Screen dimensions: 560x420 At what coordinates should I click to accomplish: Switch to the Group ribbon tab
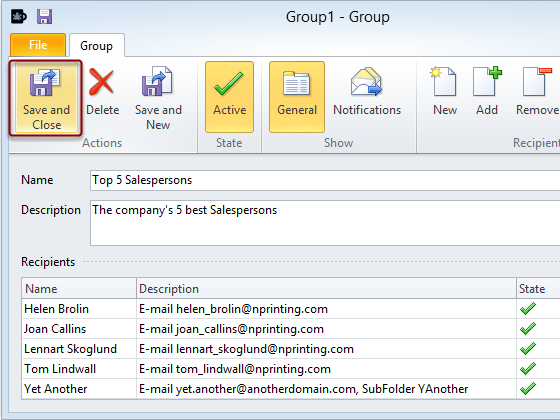(96, 46)
